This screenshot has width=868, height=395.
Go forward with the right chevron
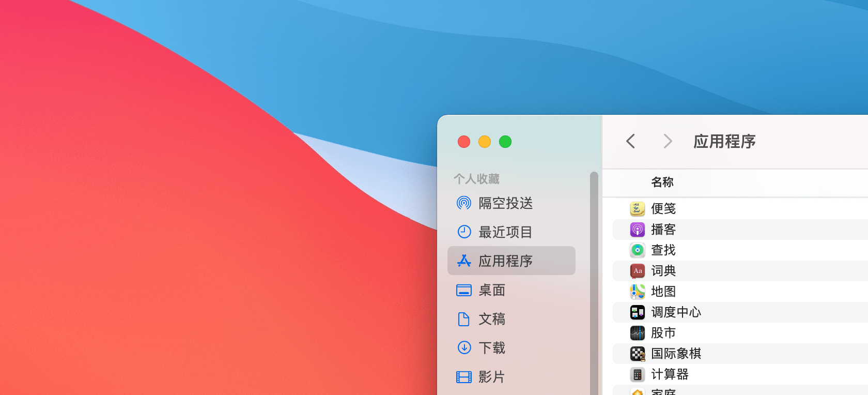point(668,141)
